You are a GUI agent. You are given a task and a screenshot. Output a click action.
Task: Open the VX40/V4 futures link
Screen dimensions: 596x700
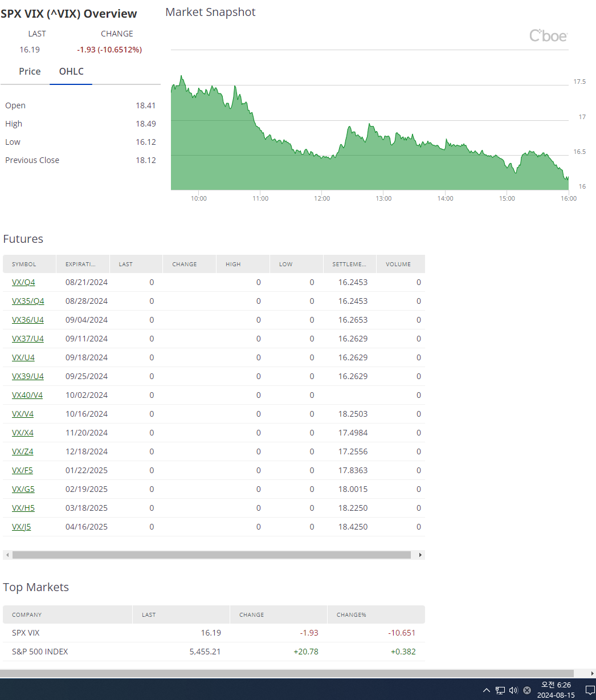[x=27, y=395]
